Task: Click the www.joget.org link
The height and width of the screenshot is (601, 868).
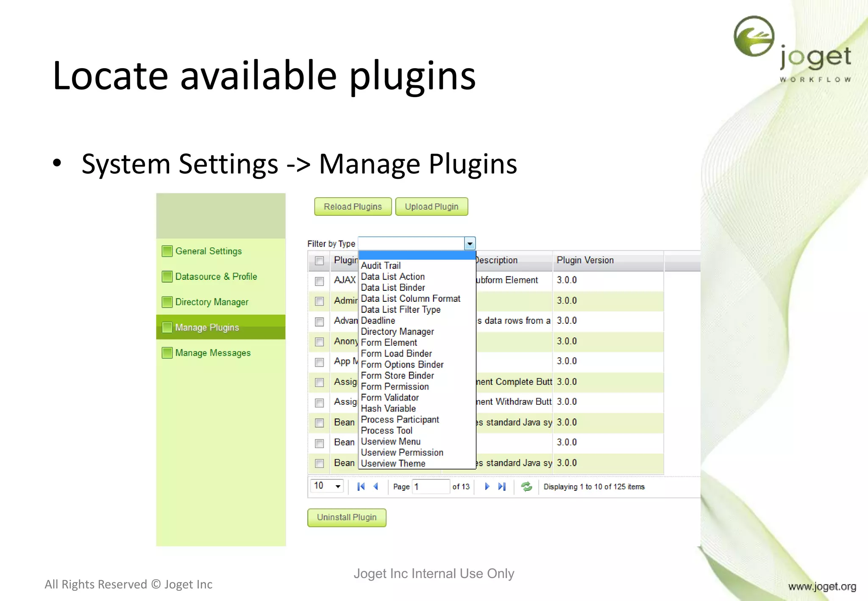Action: pyautogui.click(x=822, y=587)
